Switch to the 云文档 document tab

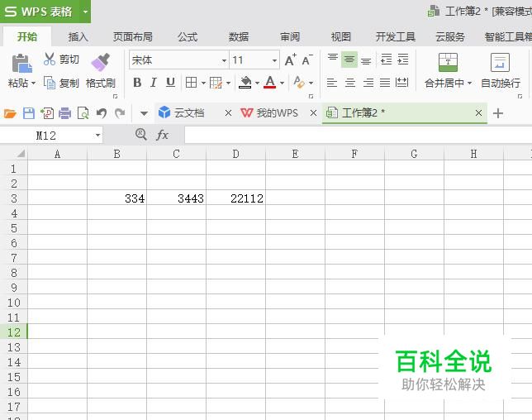(x=189, y=112)
